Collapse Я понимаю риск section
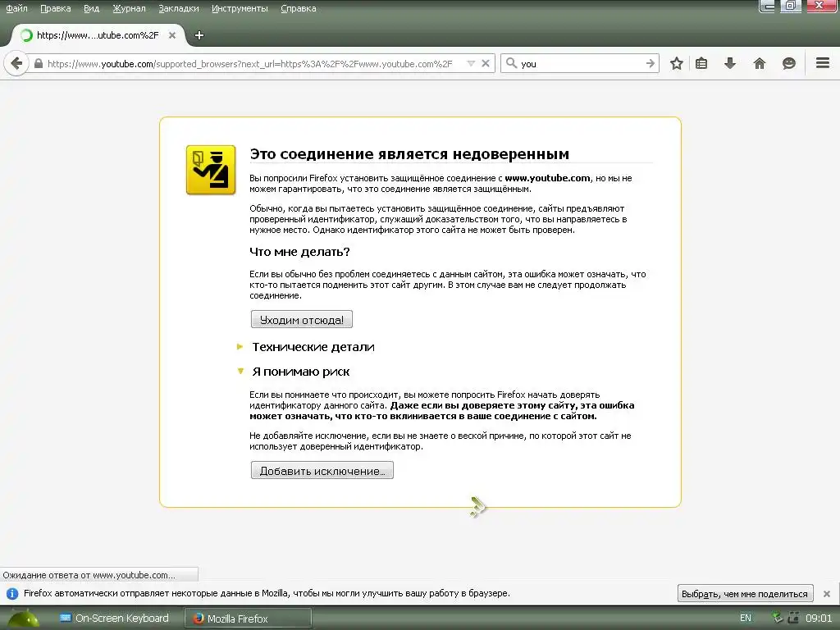This screenshot has width=840, height=630. tap(300, 372)
